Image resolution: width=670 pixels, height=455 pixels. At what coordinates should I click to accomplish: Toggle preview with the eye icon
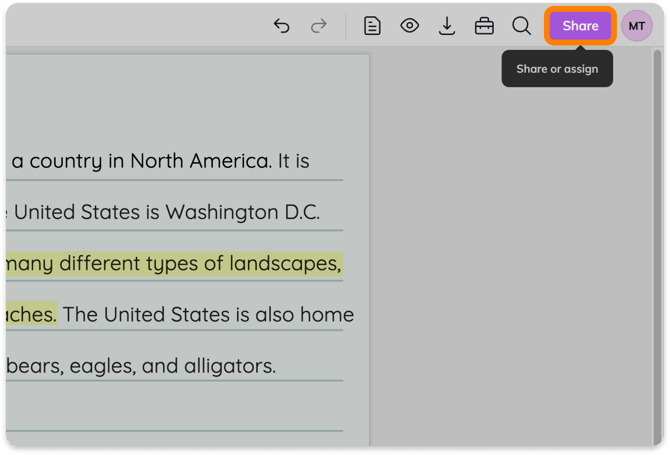[x=409, y=26]
